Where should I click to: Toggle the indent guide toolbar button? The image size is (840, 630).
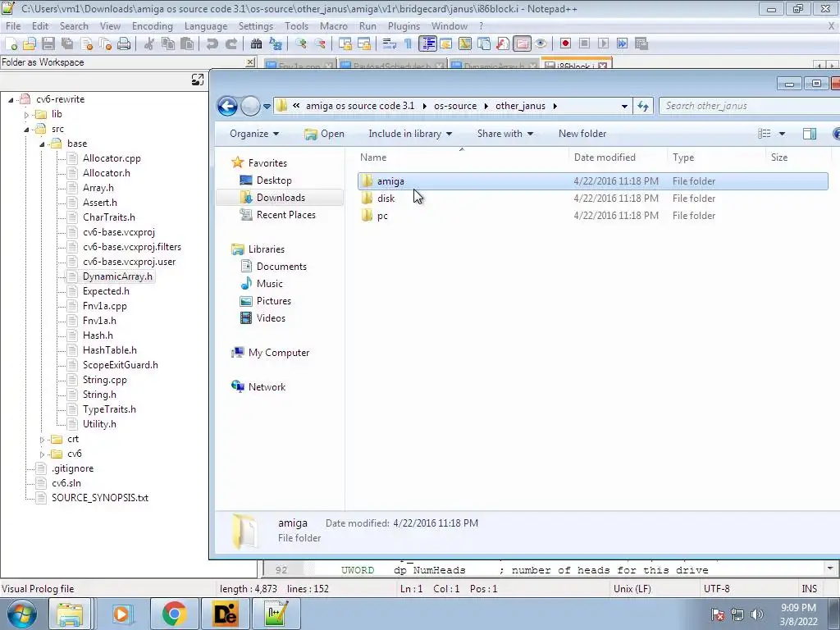point(427,44)
